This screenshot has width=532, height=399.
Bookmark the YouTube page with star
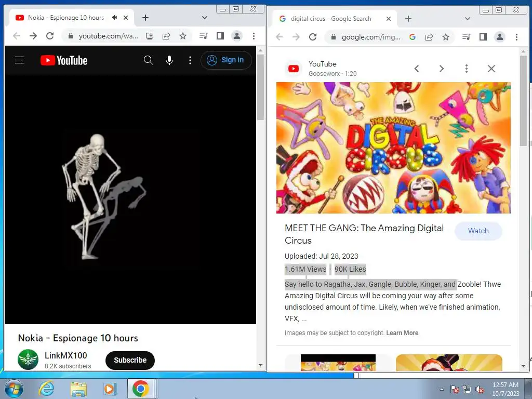pyautogui.click(x=183, y=36)
